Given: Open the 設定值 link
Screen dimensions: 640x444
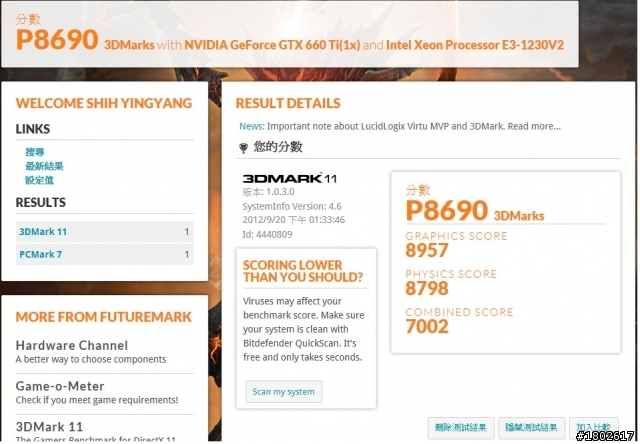Looking at the screenshot, I should coord(39,180).
